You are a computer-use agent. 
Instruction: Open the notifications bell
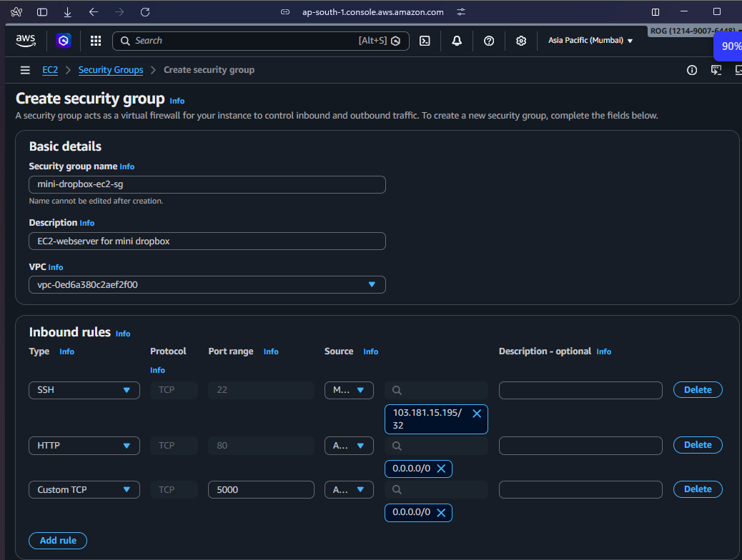(x=457, y=41)
